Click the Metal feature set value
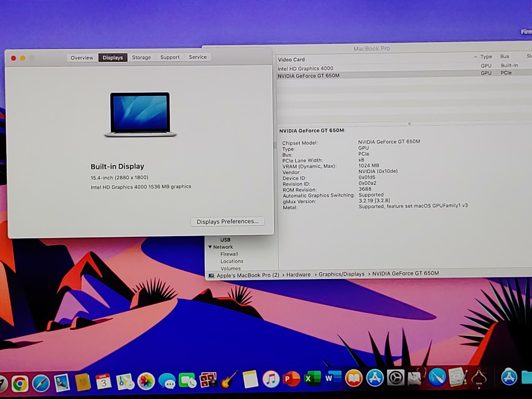 click(413, 206)
